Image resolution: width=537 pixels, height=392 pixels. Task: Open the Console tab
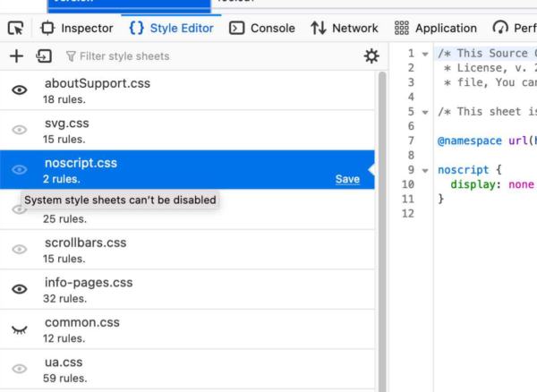[x=262, y=28]
